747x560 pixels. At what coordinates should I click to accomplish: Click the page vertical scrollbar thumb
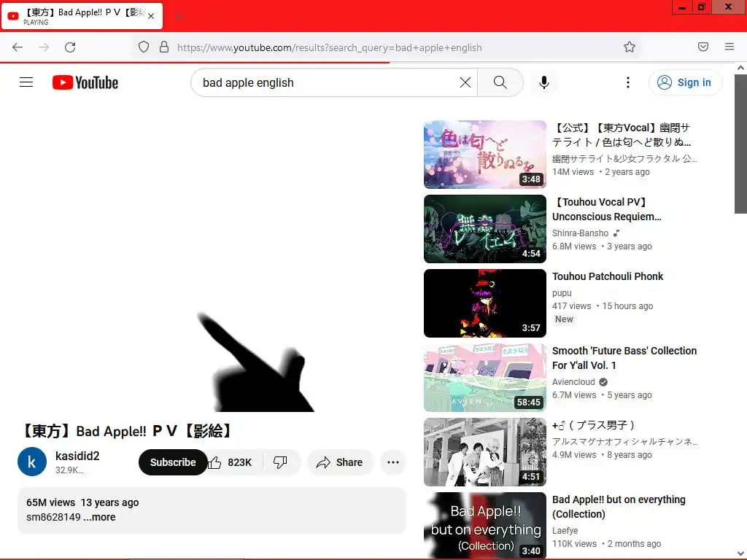[740, 144]
